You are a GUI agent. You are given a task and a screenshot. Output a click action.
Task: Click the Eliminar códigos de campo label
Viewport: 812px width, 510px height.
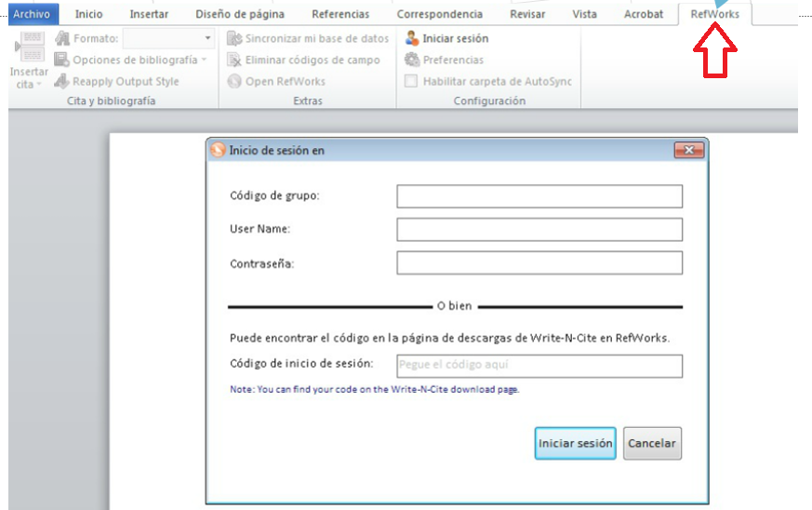313,60
